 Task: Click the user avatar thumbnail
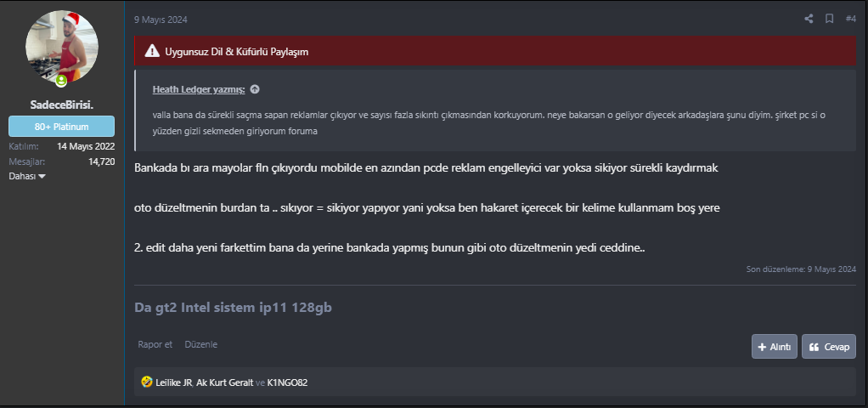(x=61, y=47)
